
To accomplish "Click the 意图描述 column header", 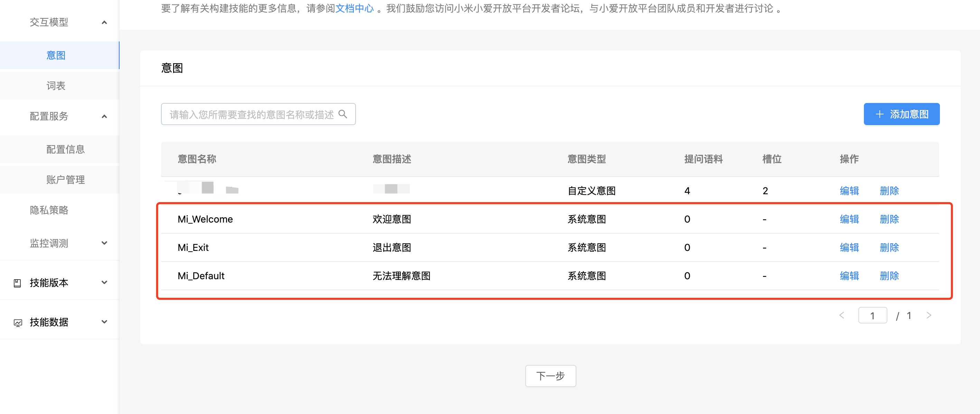I will point(392,159).
